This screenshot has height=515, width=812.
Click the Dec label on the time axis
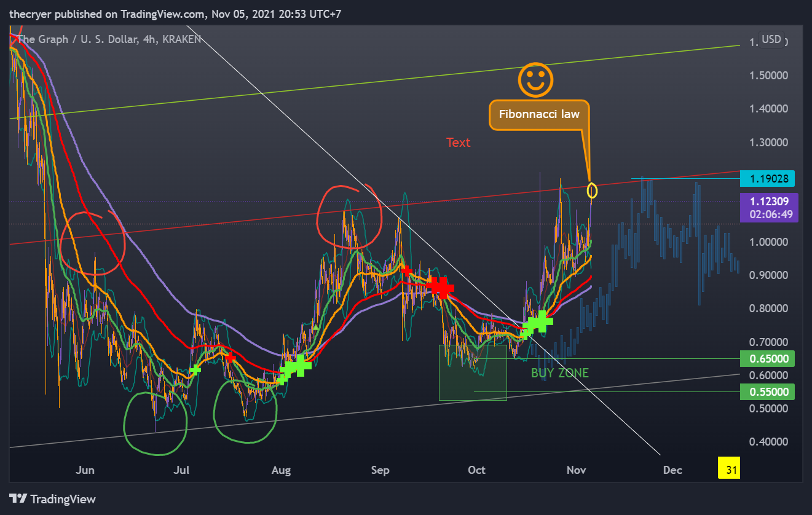coord(672,470)
